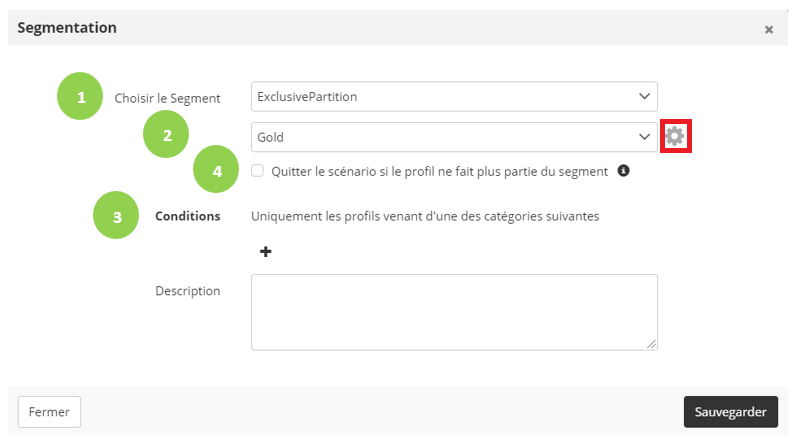The width and height of the screenshot is (799, 443).
Task: Click the green step 2 badge
Action: coord(166,135)
